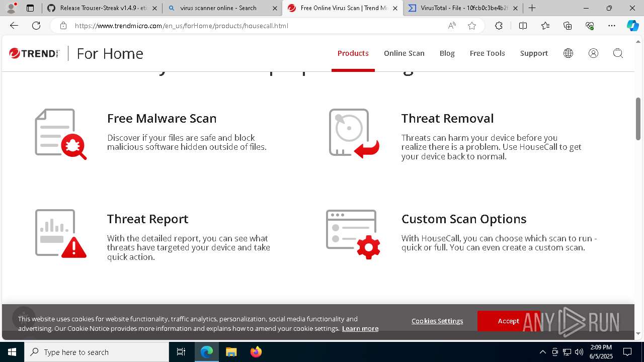Open Browser essentials heart icon

point(590,26)
